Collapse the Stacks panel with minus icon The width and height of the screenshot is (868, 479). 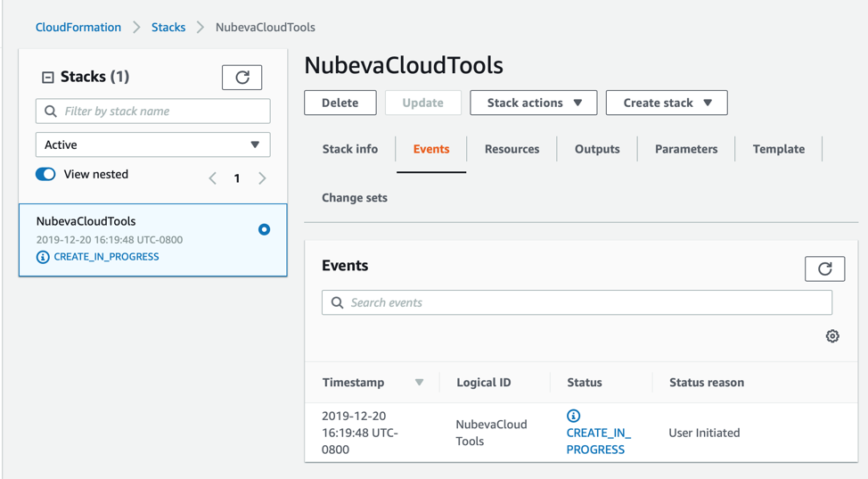tap(48, 77)
